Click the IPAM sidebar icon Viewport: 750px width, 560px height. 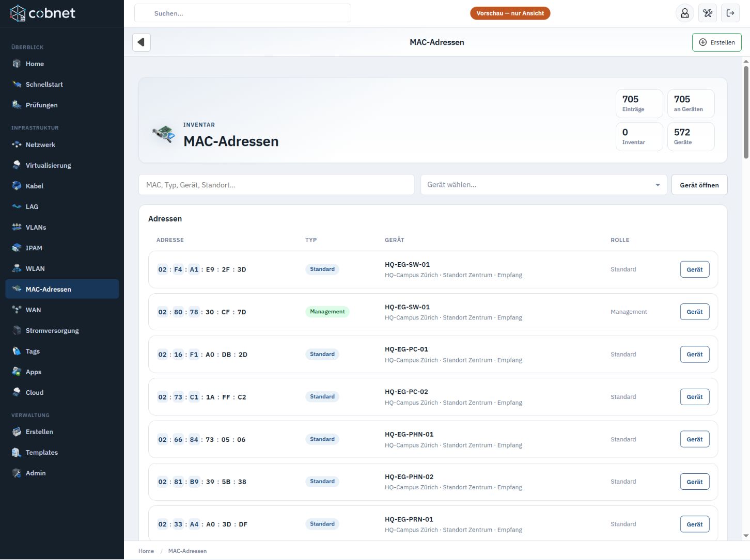point(17,248)
